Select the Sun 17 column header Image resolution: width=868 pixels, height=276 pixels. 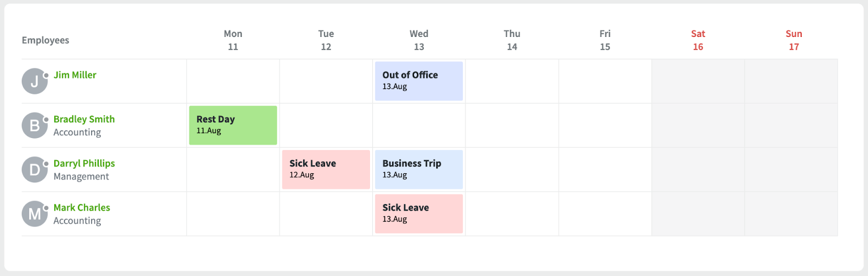pyautogui.click(x=794, y=40)
